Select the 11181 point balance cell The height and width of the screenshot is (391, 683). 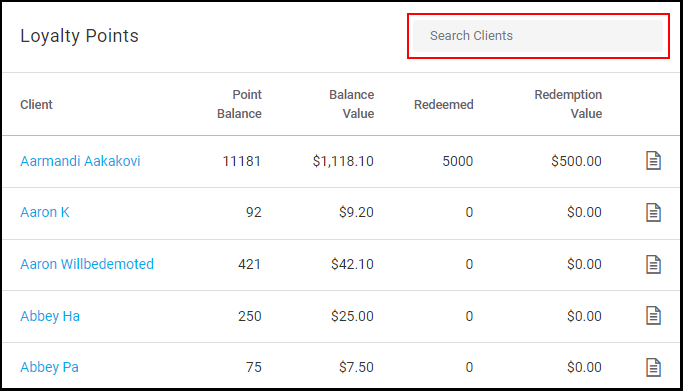[241, 161]
